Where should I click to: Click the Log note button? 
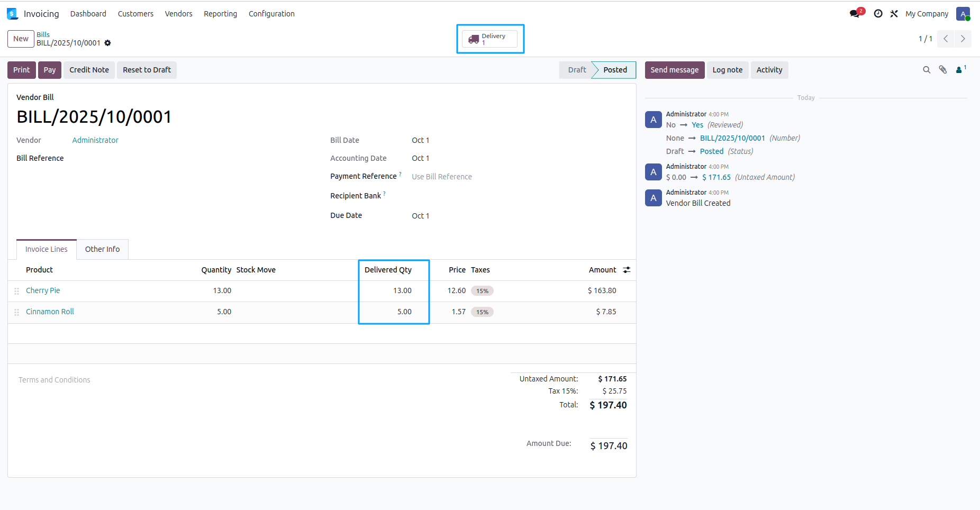(728, 70)
